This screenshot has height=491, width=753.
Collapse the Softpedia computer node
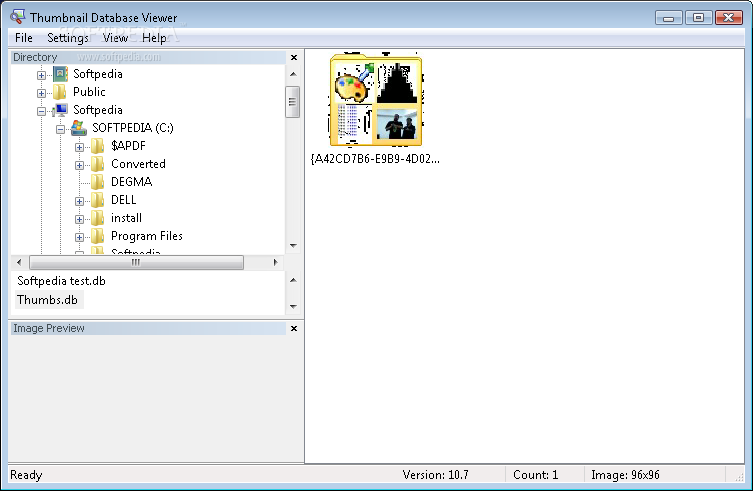41,111
